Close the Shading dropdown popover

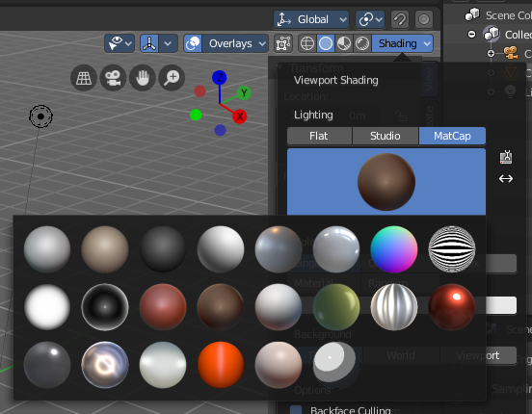tap(403, 43)
